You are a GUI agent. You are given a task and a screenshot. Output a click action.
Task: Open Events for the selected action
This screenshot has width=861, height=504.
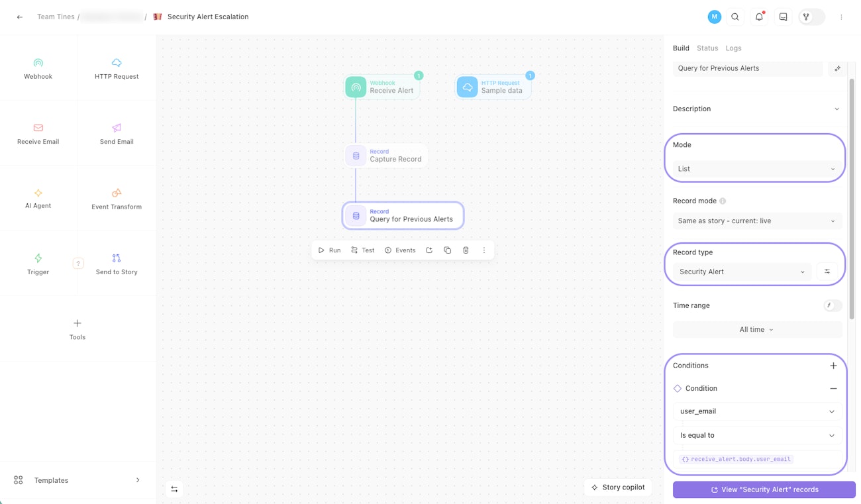point(400,250)
